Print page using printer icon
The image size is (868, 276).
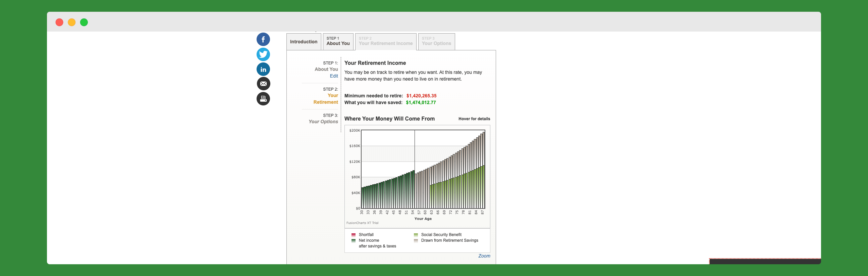click(x=263, y=99)
